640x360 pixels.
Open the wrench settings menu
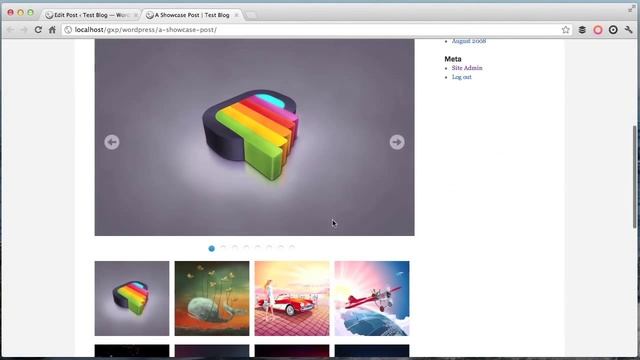[629, 30]
